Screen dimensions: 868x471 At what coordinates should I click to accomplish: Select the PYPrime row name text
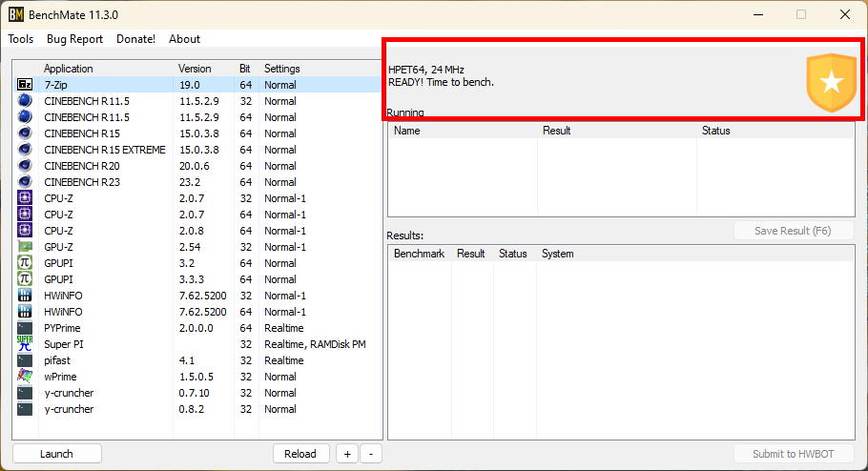click(x=62, y=328)
